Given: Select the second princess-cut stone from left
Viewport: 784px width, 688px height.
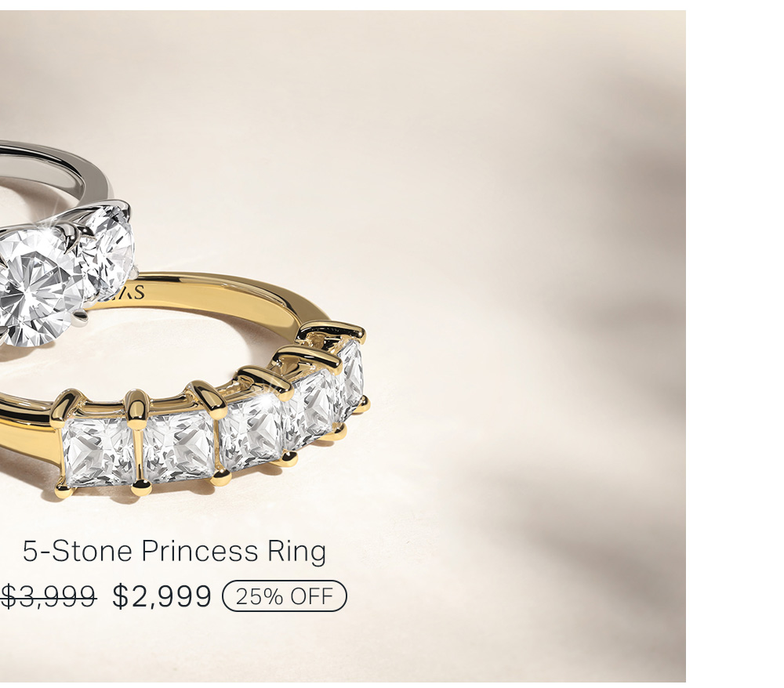Looking at the screenshot, I should coord(179,444).
